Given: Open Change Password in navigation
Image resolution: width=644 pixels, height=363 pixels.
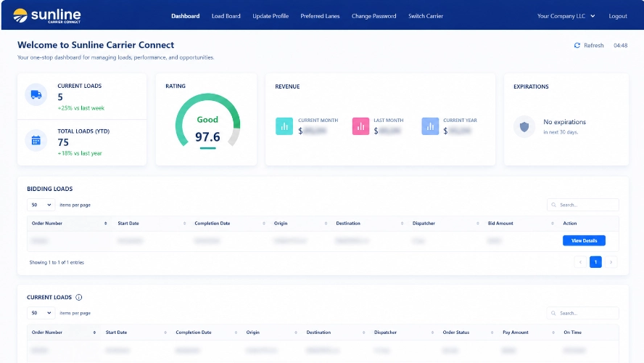Looking at the screenshot, I should (373, 16).
